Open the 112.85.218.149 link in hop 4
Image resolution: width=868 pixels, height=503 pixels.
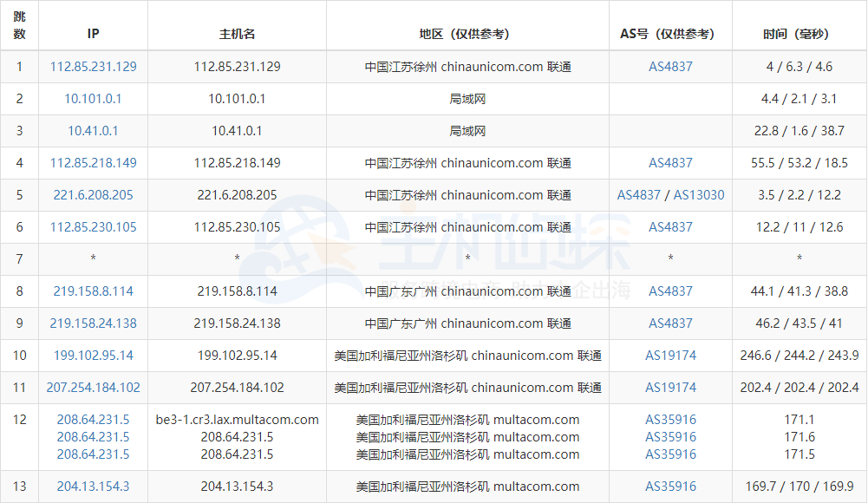(92, 162)
